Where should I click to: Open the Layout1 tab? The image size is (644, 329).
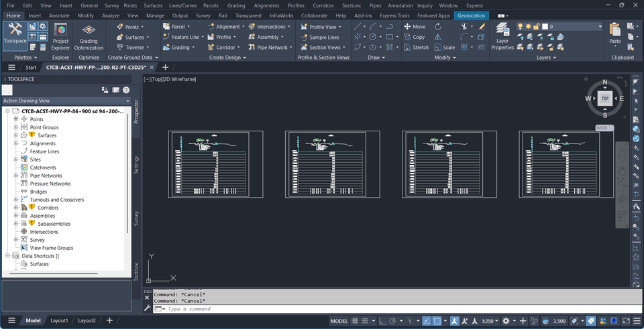pyautogui.click(x=60, y=320)
